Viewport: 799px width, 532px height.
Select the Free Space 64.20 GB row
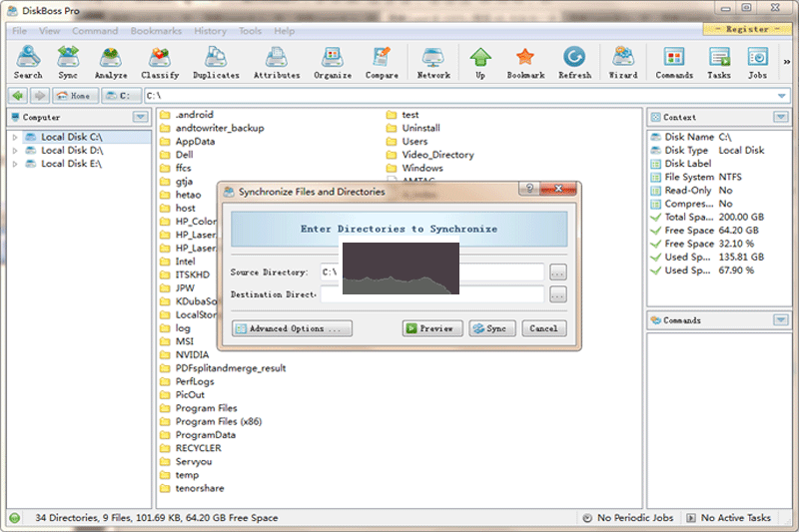coord(705,231)
